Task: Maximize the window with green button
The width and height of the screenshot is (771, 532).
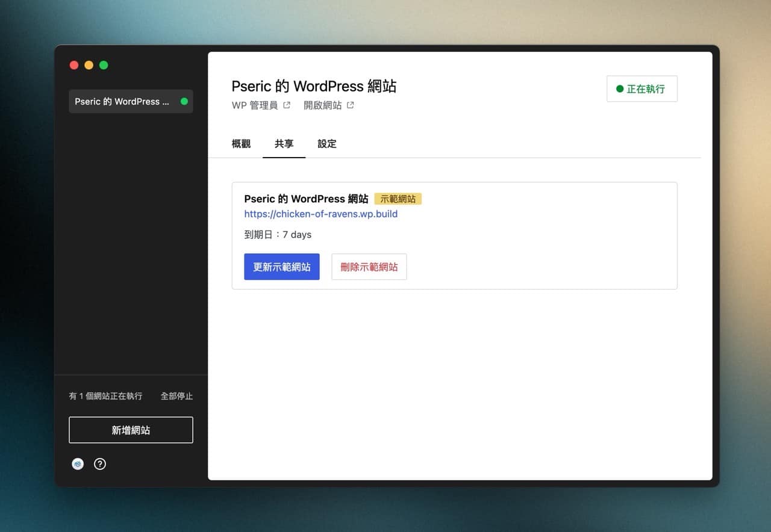Action: (104, 65)
